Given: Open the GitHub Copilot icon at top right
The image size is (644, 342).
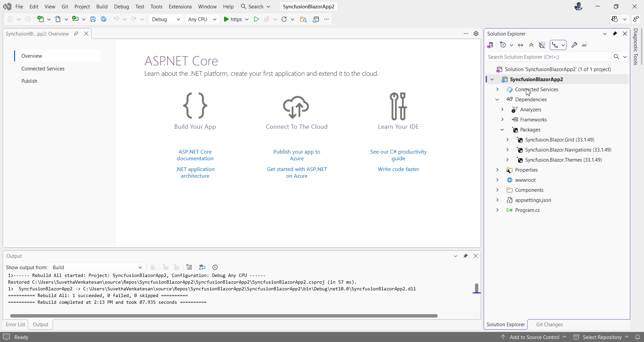Looking at the screenshot, I should [614, 19].
